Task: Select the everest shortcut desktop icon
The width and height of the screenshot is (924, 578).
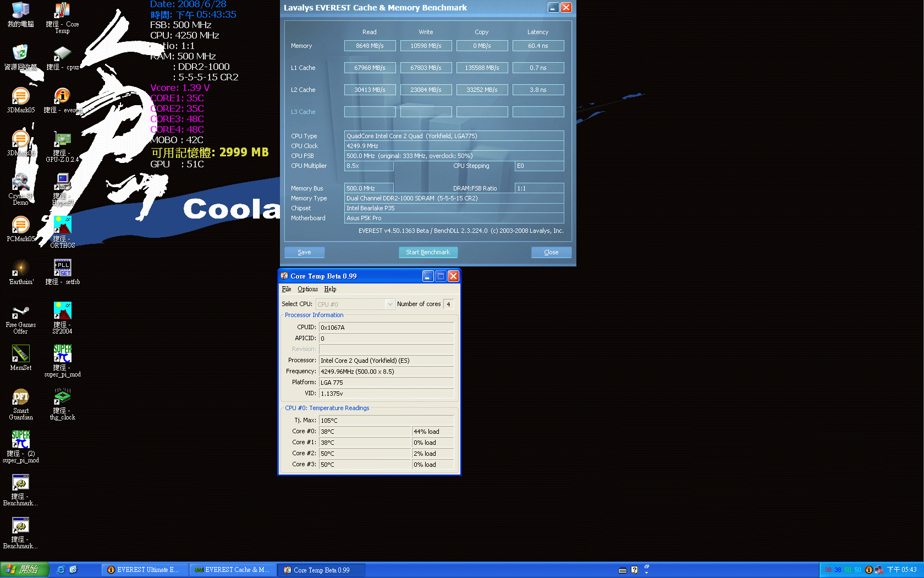Action: [x=62, y=100]
